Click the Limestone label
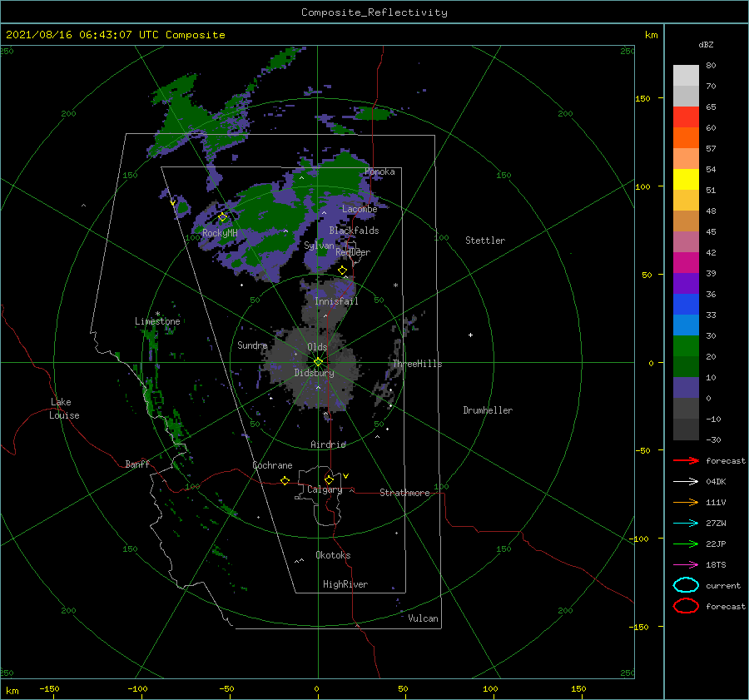 [x=157, y=321]
